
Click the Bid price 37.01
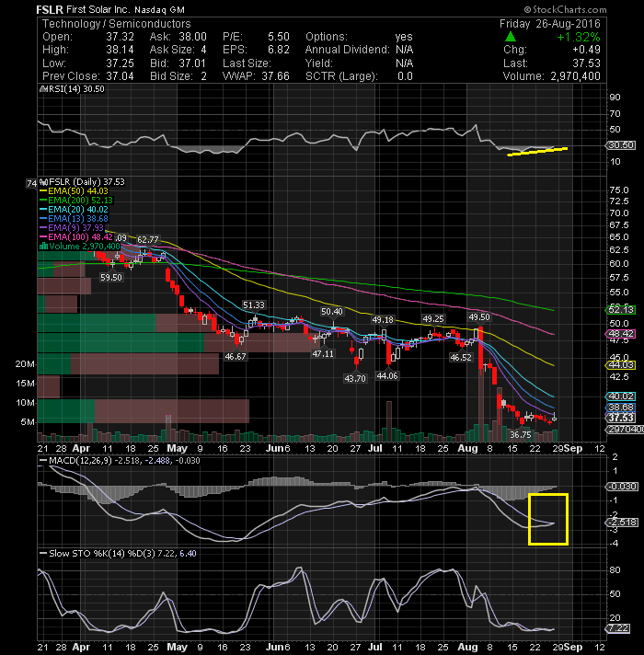(x=192, y=63)
